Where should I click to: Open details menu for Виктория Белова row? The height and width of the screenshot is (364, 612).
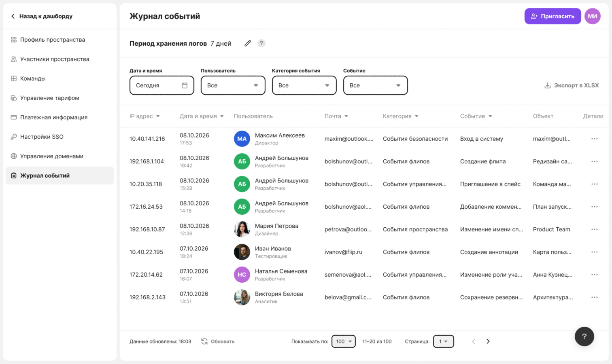(x=595, y=297)
